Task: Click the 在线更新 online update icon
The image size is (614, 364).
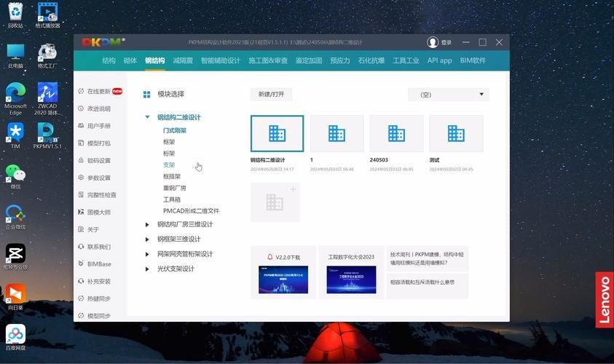Action: (x=81, y=92)
